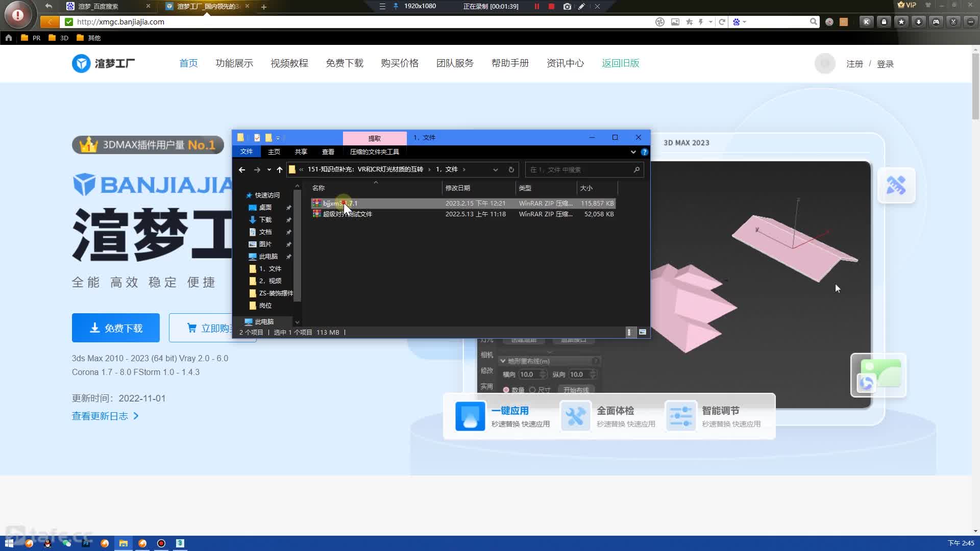The image size is (980, 551).
Task: Click the Photoshop icon in taskbar
Action: click(x=86, y=543)
